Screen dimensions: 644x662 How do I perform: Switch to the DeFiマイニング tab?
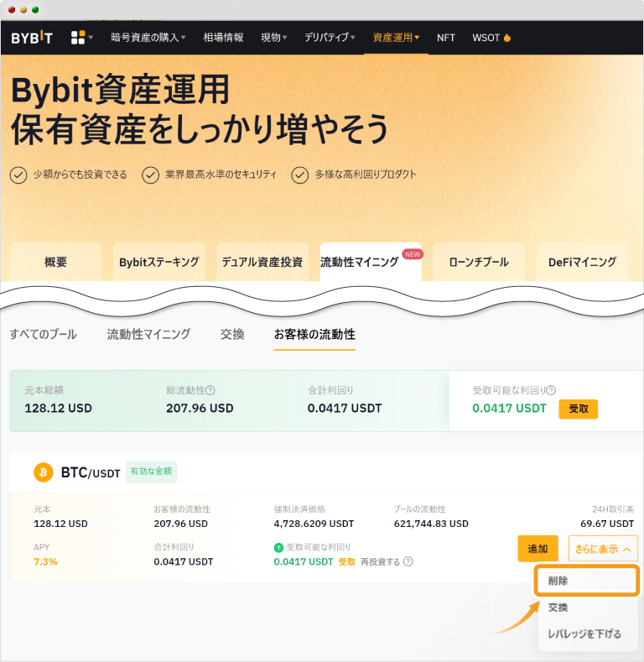[x=583, y=262]
